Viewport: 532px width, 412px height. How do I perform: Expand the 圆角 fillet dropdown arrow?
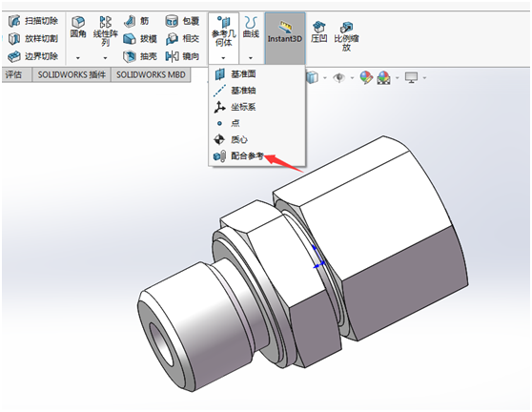[x=78, y=58]
